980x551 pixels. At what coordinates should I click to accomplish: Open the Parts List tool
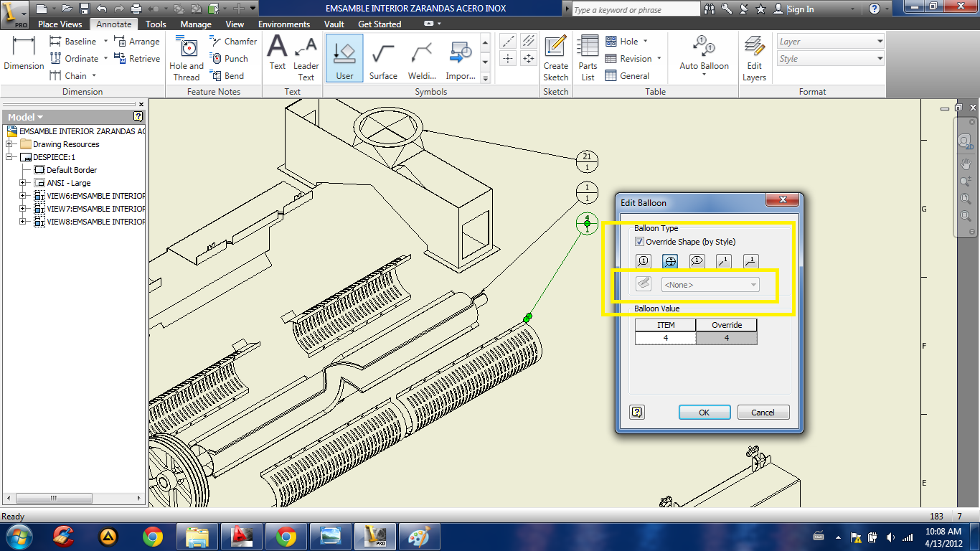click(588, 57)
